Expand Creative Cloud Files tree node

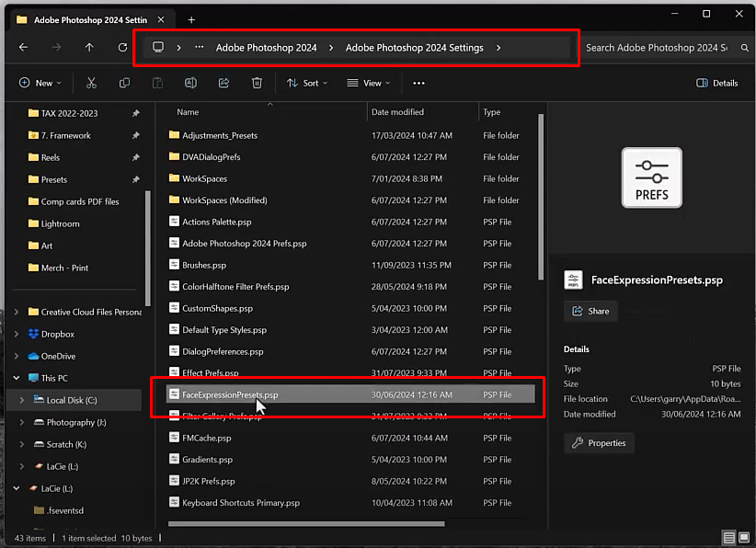point(17,312)
